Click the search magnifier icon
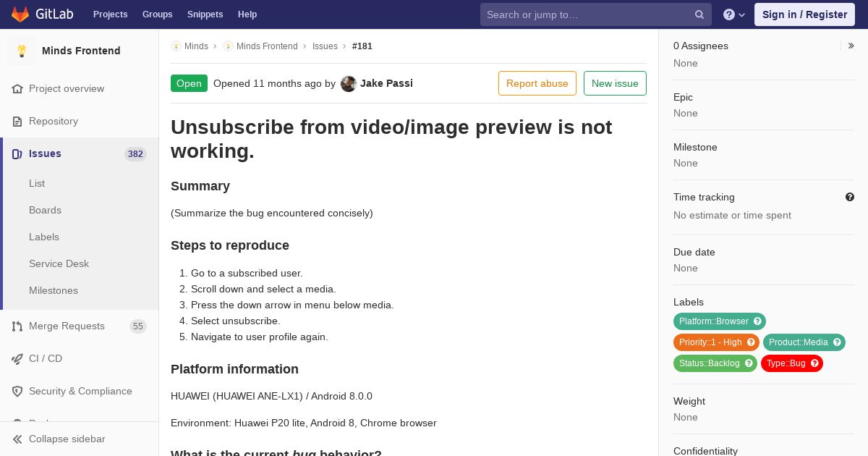Image resolution: width=868 pixels, height=456 pixels. click(699, 14)
